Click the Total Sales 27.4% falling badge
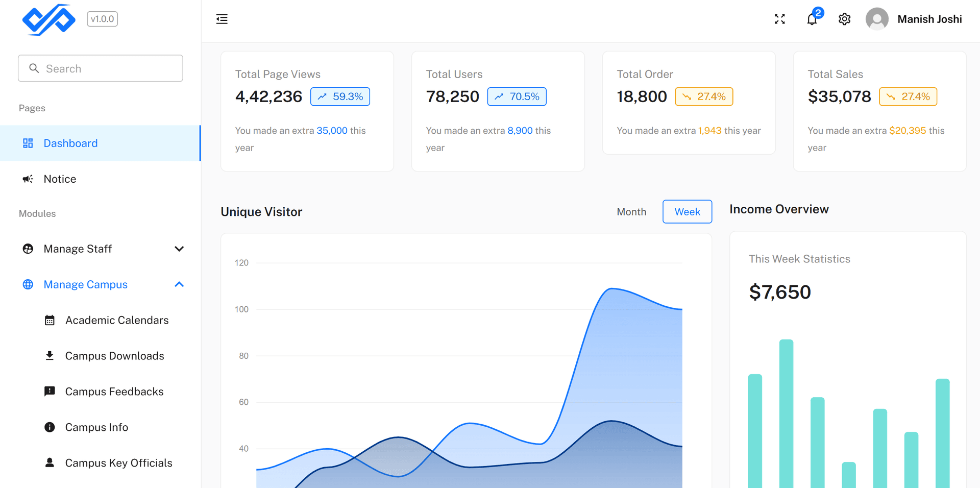The width and height of the screenshot is (980, 488). coord(908,96)
